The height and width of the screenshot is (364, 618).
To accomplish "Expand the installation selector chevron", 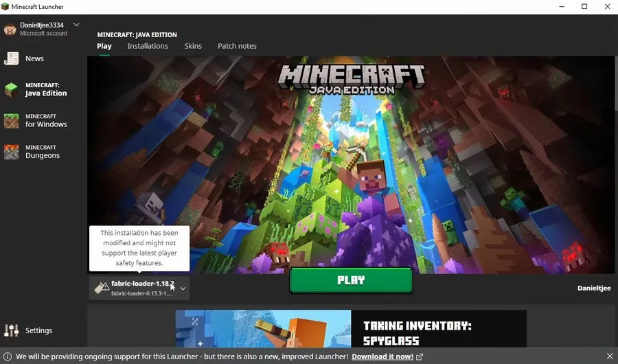I will click(183, 288).
